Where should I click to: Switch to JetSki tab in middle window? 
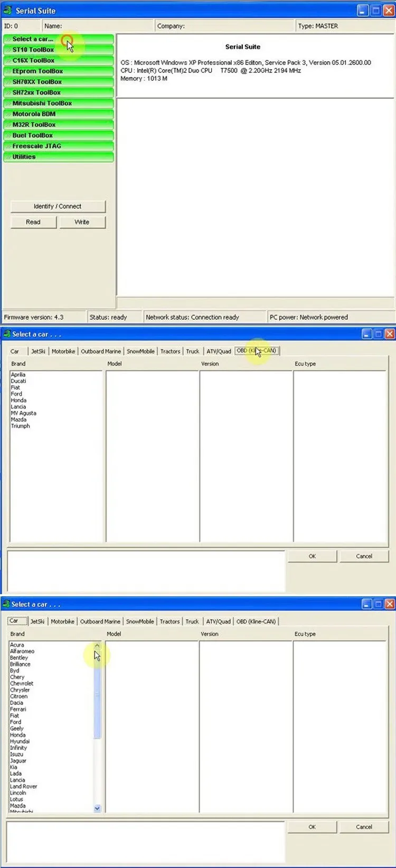(38, 351)
